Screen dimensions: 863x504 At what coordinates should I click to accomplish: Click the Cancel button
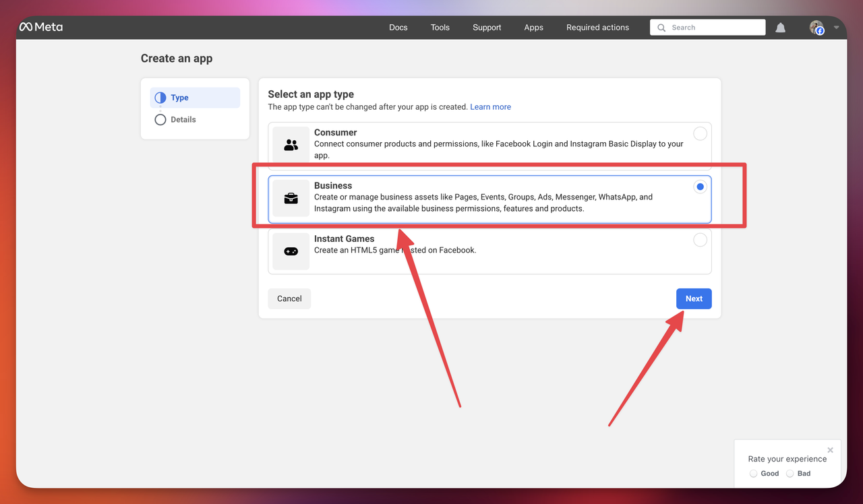point(289,298)
